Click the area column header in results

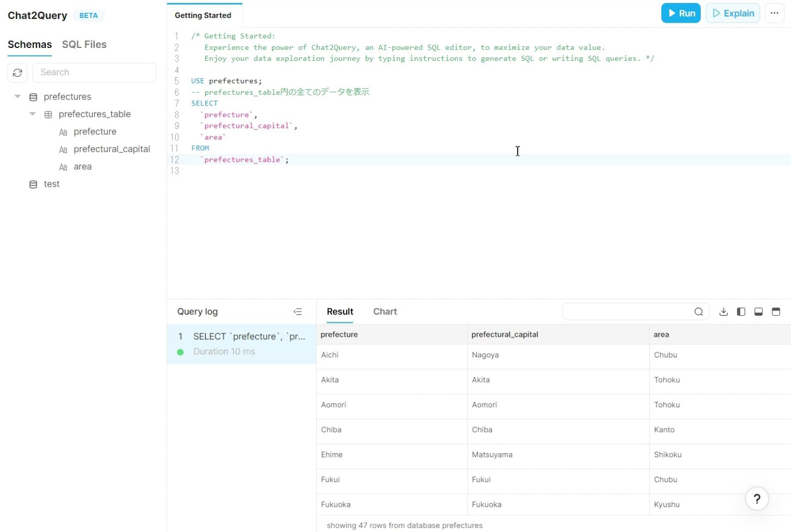click(720, 335)
